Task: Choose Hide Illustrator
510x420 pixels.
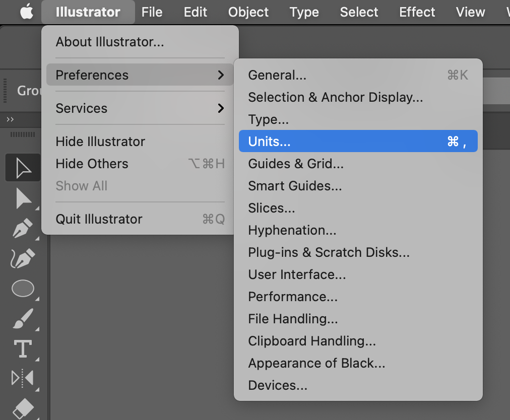Action: click(140, 142)
